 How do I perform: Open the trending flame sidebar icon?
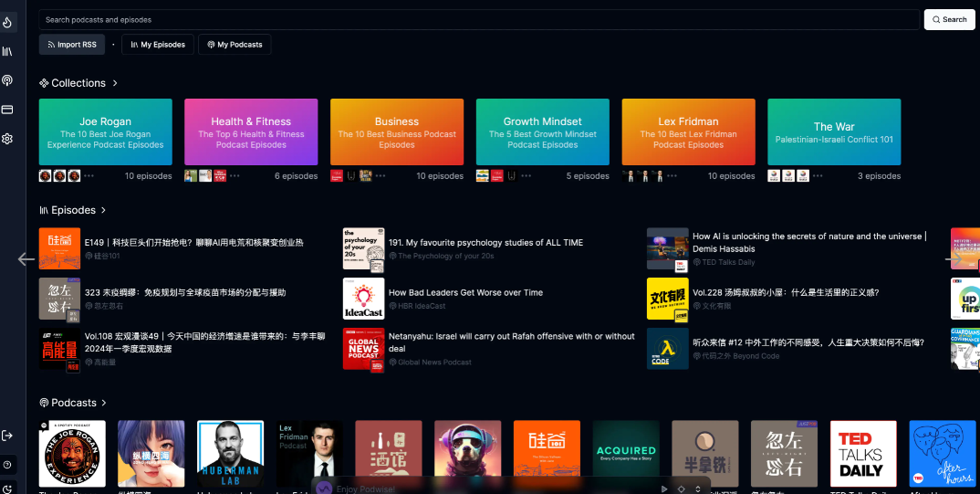tap(7, 23)
